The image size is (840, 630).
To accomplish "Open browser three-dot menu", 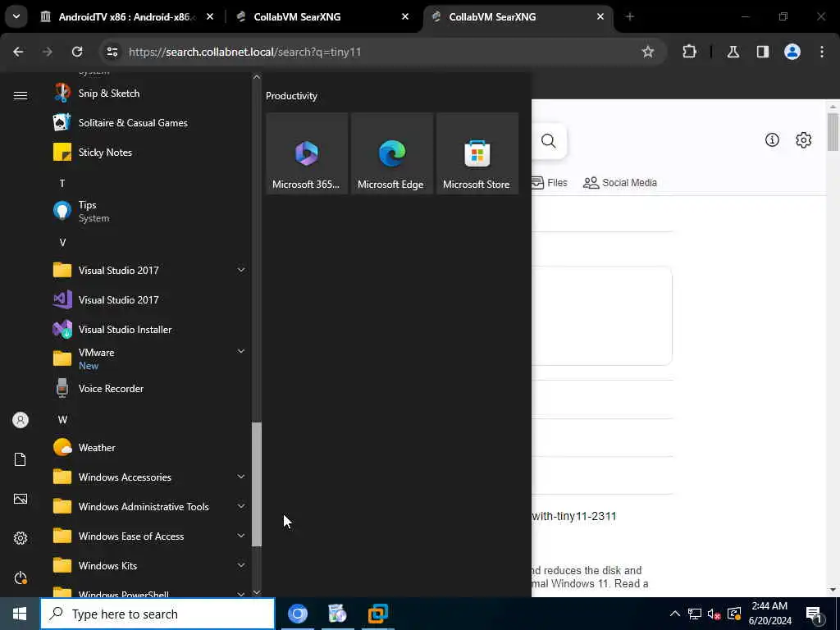I will point(822,52).
